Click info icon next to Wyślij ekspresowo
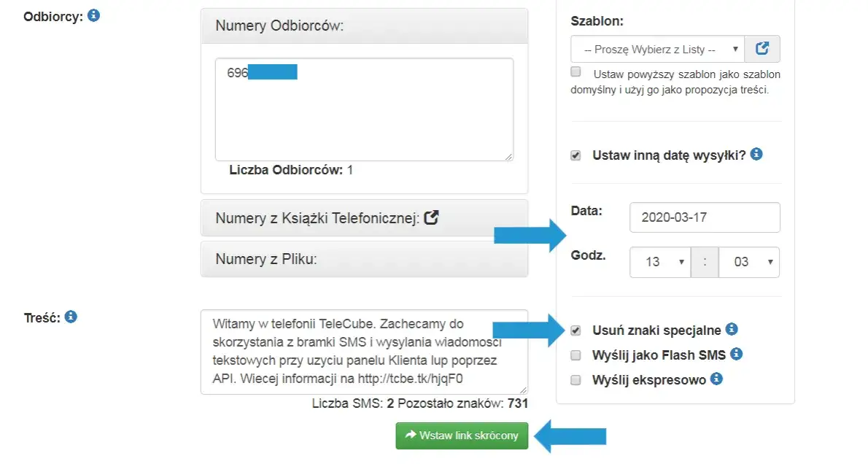Image resolution: width=868 pixels, height=464 pixels. [716, 379]
